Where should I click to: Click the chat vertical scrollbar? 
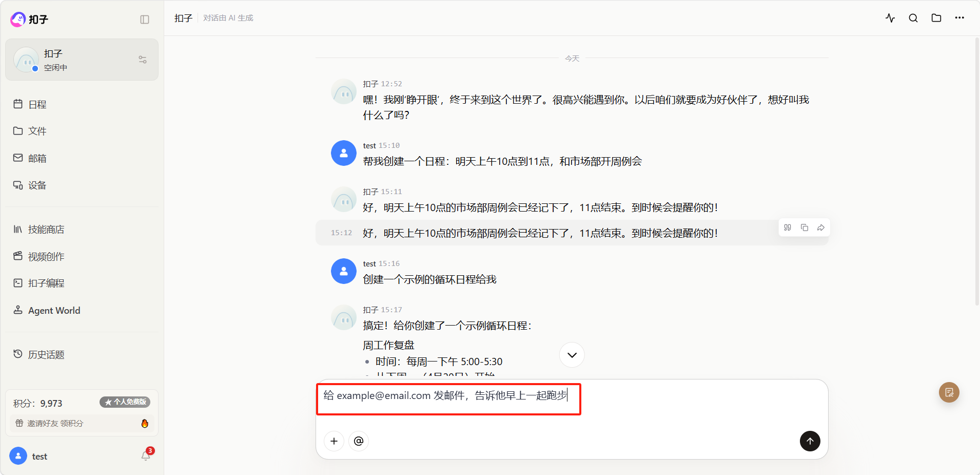977,172
